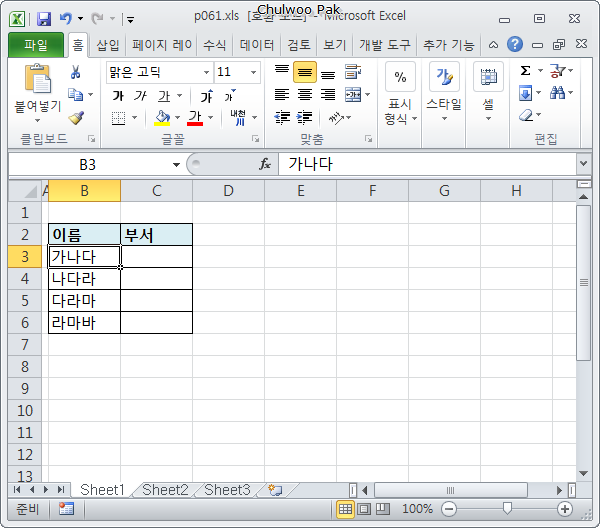Click the Find and Select binoculars icon
The image size is (600, 528).
click(557, 93)
